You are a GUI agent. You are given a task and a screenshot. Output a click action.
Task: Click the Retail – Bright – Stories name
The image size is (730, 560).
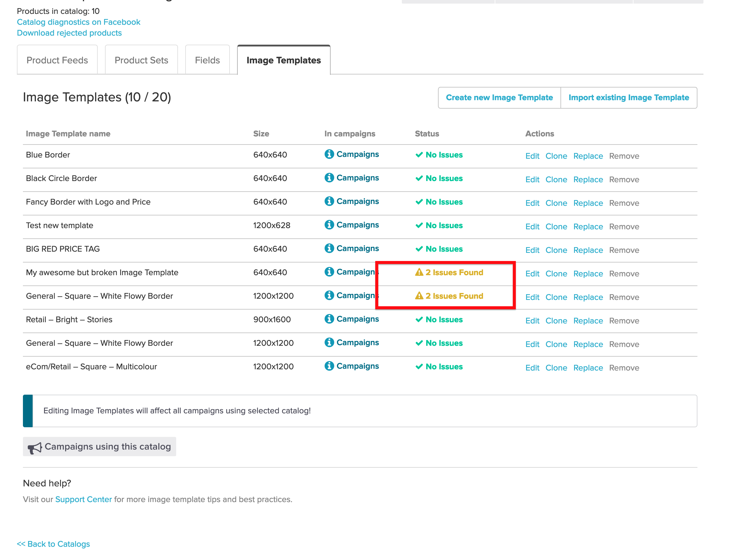click(x=69, y=320)
